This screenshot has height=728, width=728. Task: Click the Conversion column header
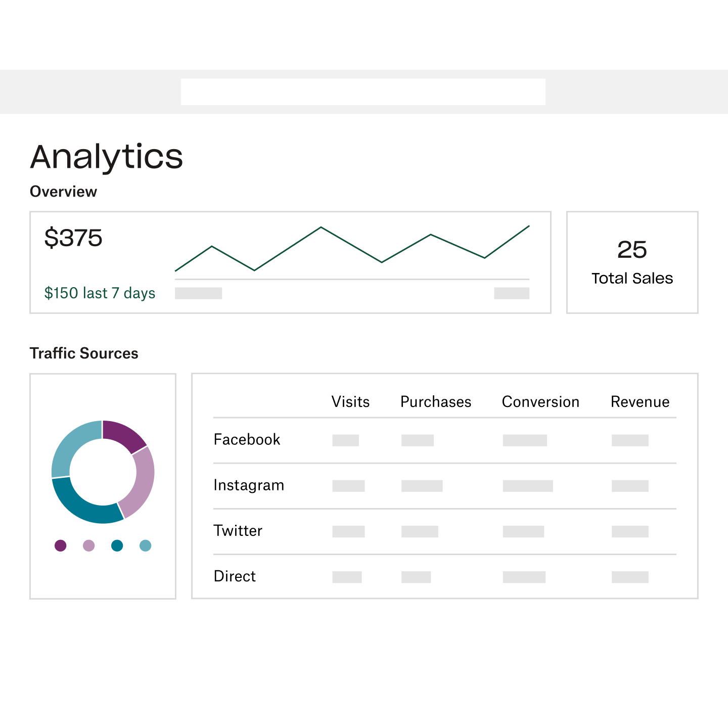[x=540, y=402]
